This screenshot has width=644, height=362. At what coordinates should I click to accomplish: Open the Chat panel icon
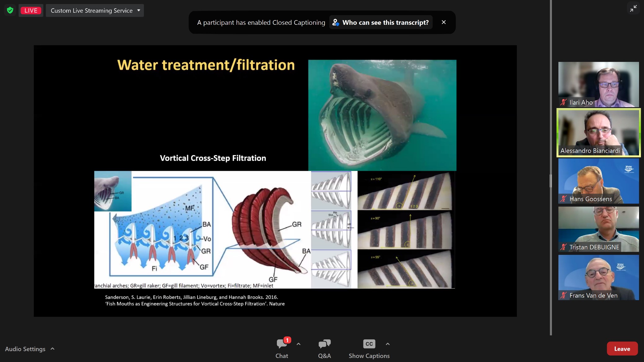pos(282,344)
